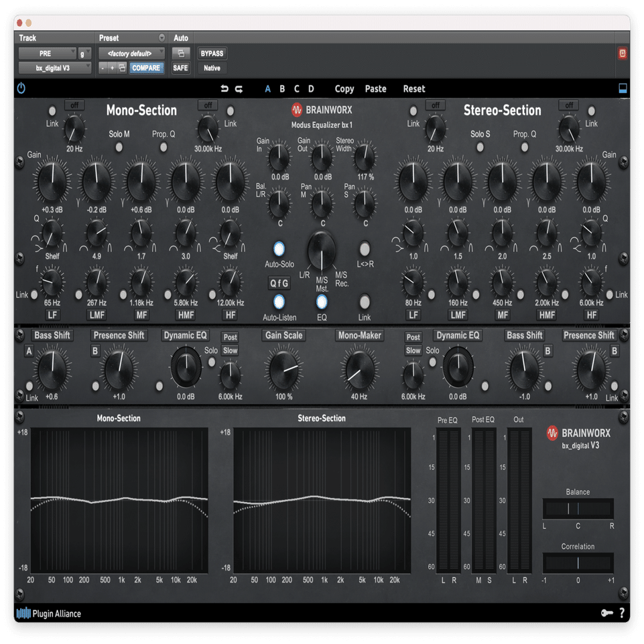
Task: Click Stereo-Section HF band label
Action: point(592,315)
